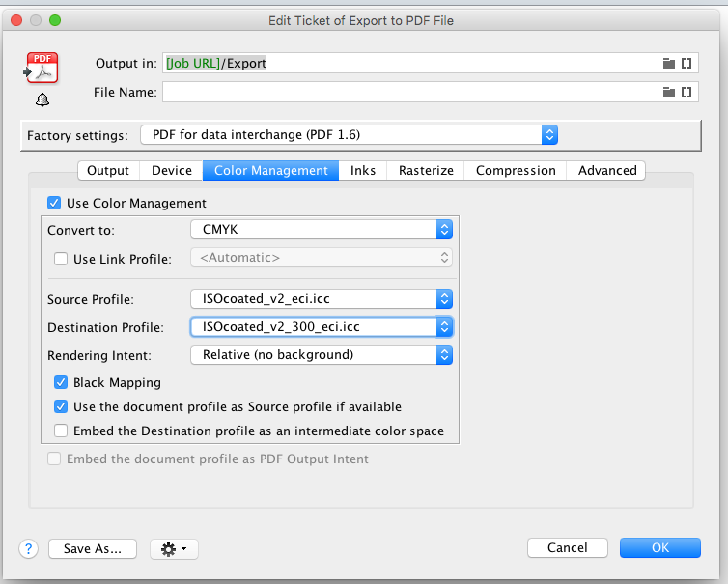Click the Save As... button
The image size is (728, 584).
click(93, 548)
